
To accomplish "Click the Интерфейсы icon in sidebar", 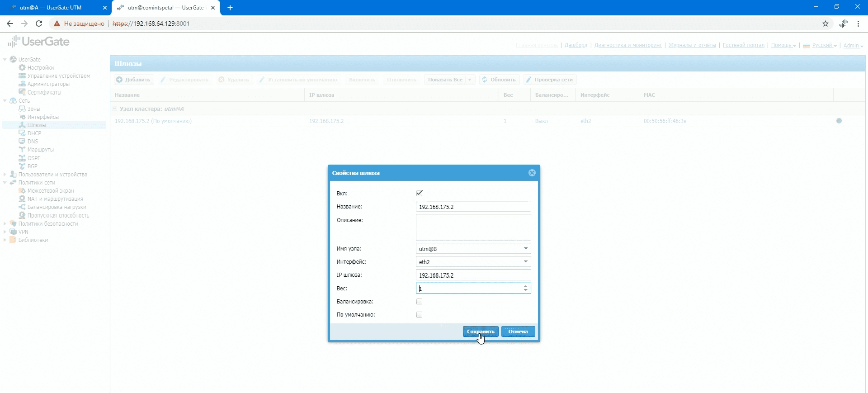I will click(22, 117).
